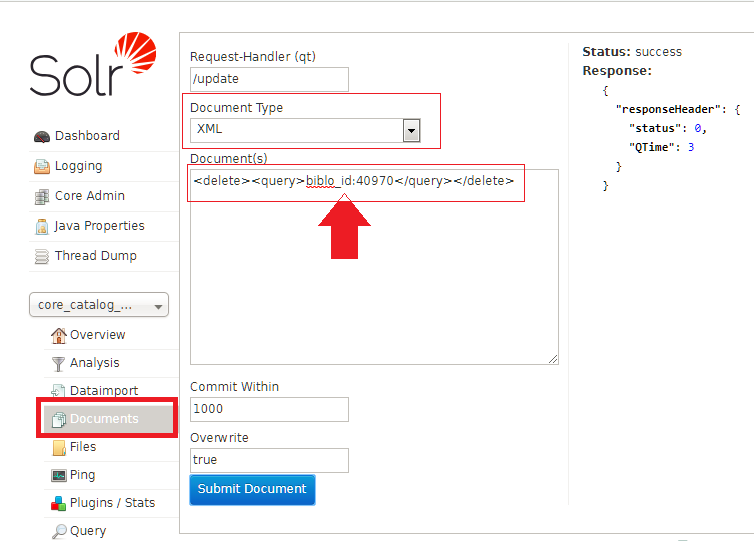754x541 pixels.
Task: Click the Commit Within 1000 field
Action: click(269, 409)
